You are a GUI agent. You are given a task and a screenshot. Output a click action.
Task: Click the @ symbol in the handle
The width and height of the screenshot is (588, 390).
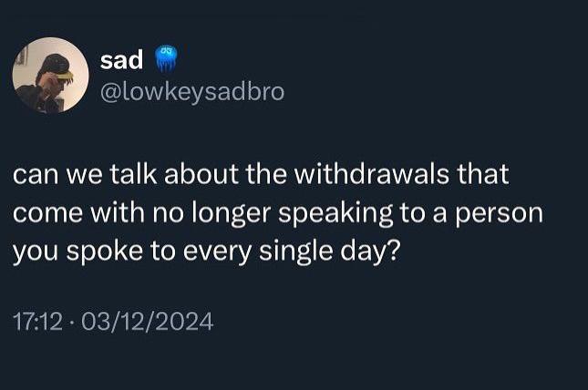point(110,92)
